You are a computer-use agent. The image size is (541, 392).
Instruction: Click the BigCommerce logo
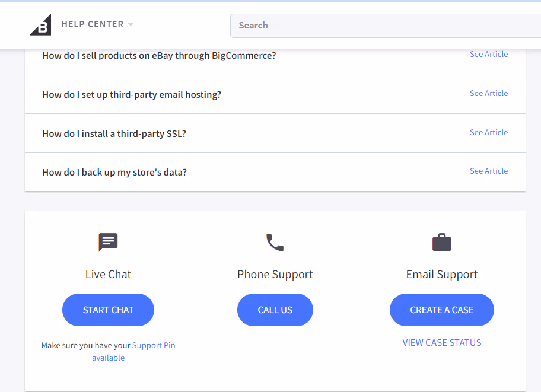click(x=40, y=24)
